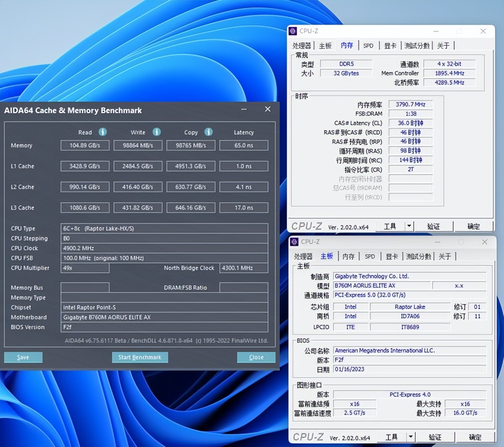Click the Save button in AIDA64
The width and height of the screenshot is (504, 447).
tap(23, 357)
